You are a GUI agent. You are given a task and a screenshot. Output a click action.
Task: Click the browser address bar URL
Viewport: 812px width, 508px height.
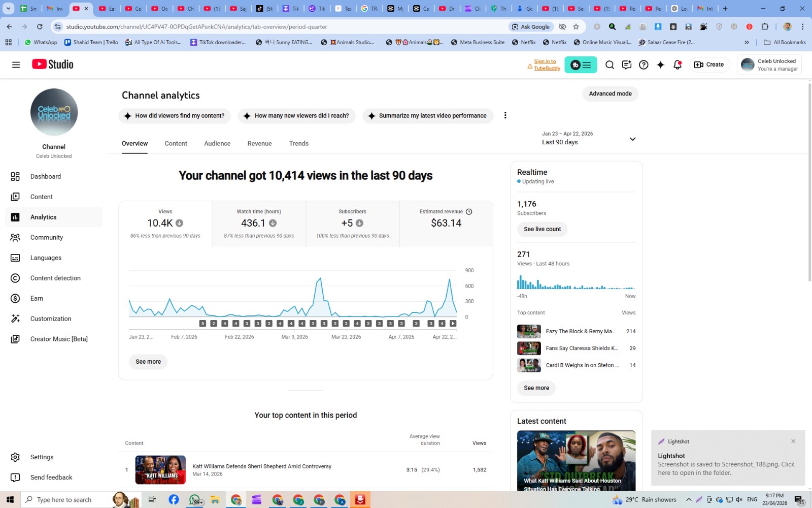[196, 27]
